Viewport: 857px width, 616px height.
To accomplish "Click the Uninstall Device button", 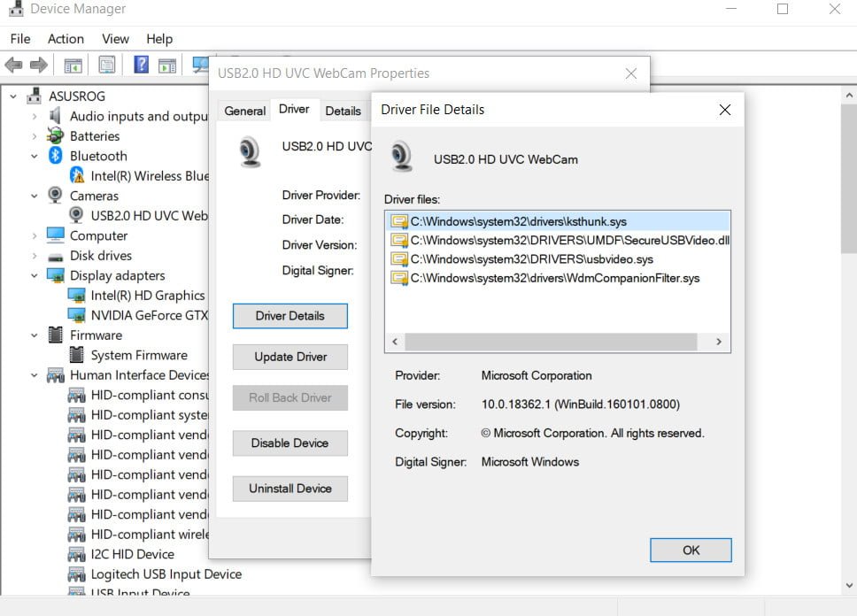I will click(290, 489).
